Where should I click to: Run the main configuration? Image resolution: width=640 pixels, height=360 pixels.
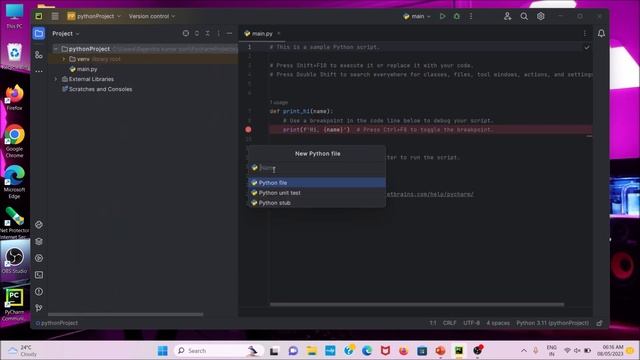point(442,16)
